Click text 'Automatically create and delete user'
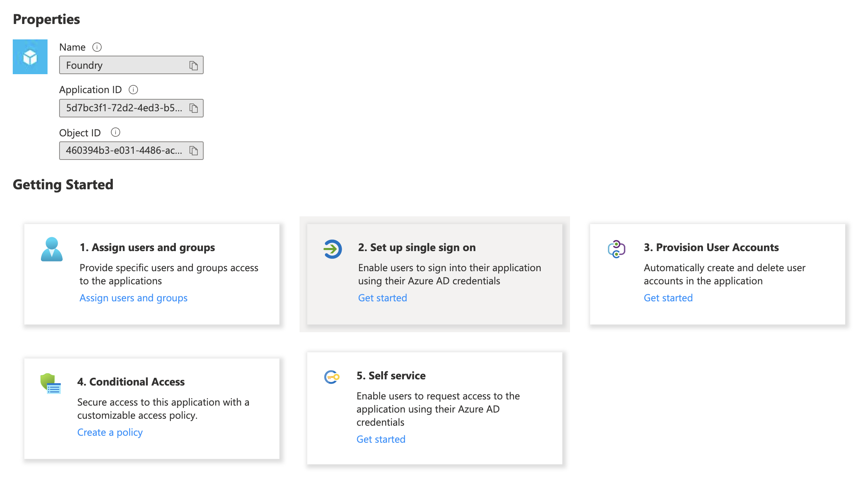The height and width of the screenshot is (479, 868). [725, 268]
